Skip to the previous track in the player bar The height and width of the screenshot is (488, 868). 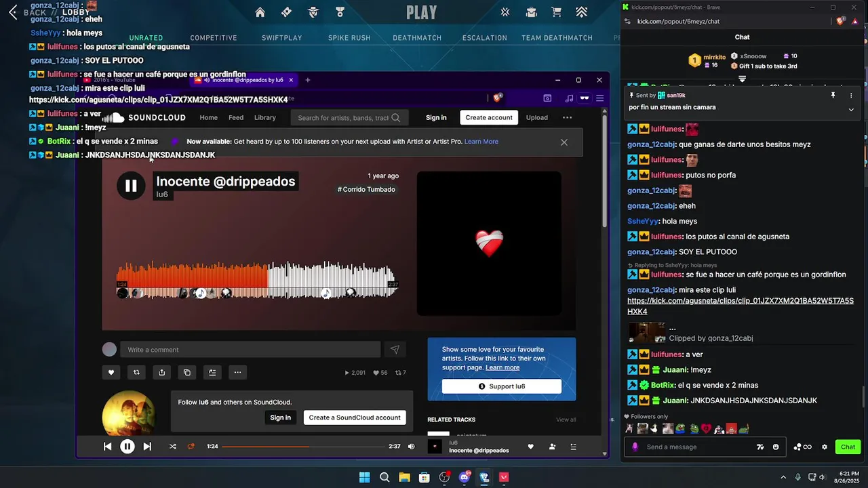coord(107,446)
